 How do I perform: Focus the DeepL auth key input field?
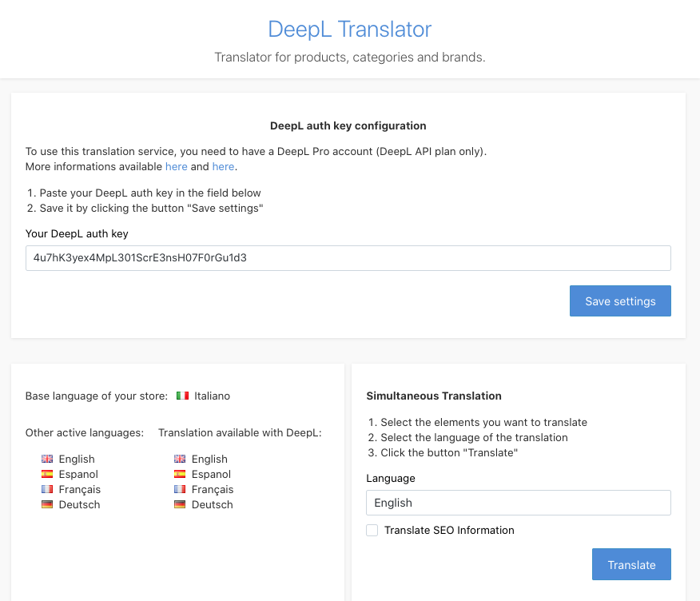click(348, 258)
